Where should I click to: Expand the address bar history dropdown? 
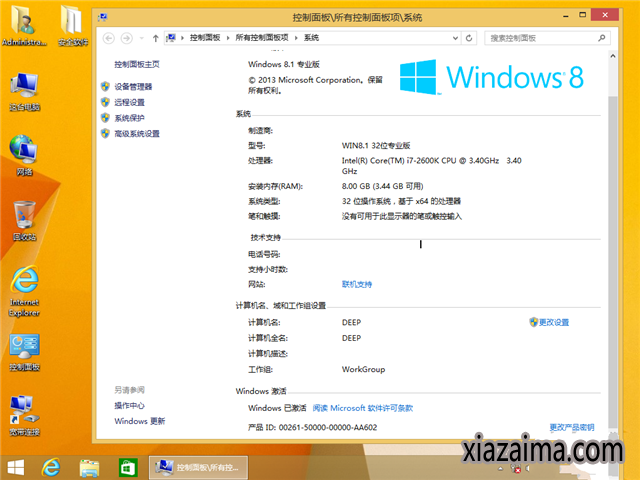456,38
